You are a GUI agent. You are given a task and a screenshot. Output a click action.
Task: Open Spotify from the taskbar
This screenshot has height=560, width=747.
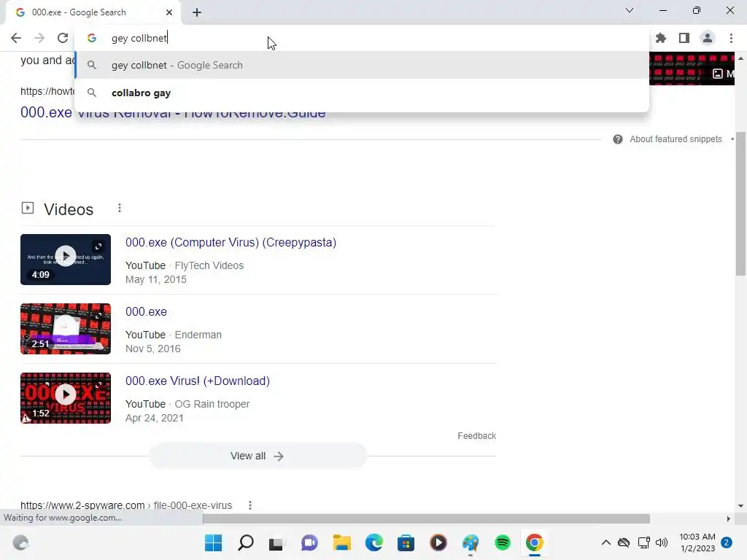(x=503, y=542)
